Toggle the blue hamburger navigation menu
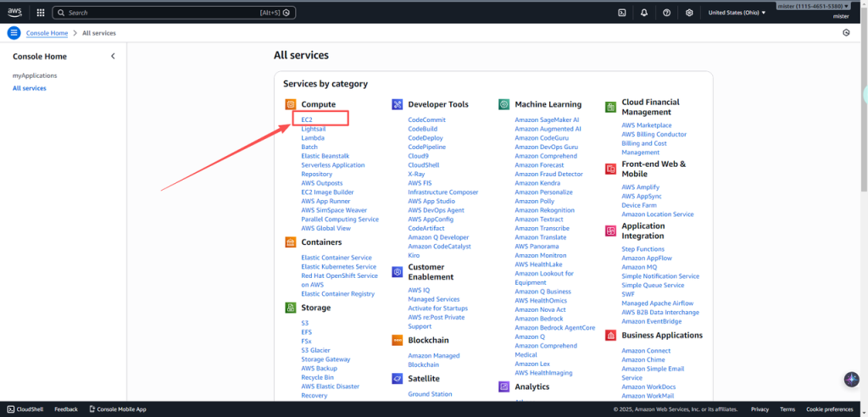Screen dimensions: 868x417 click(x=14, y=33)
